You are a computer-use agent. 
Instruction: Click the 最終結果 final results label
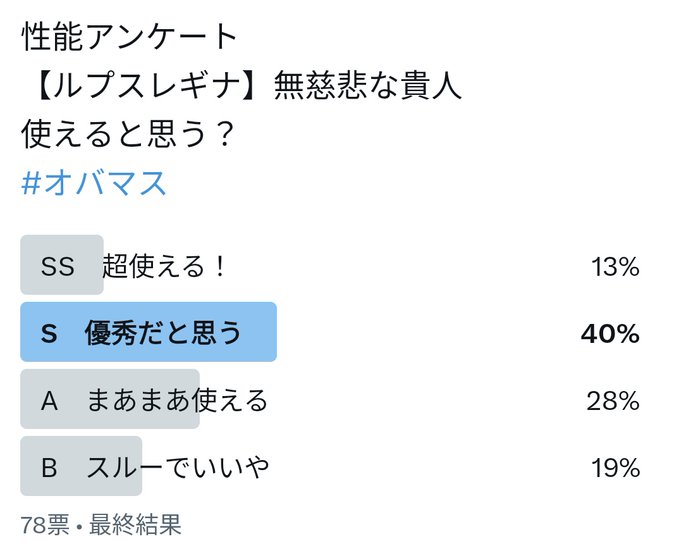point(135,524)
